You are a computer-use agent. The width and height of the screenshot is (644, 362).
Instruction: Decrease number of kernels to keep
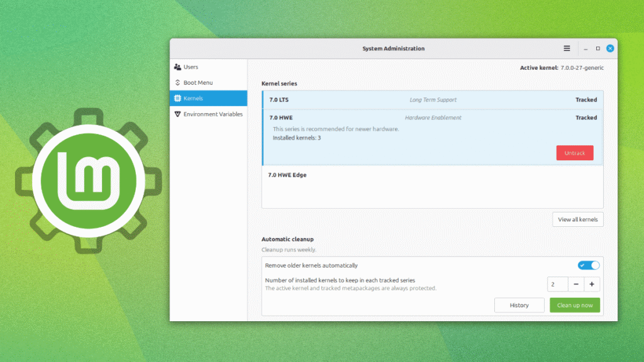tap(576, 284)
